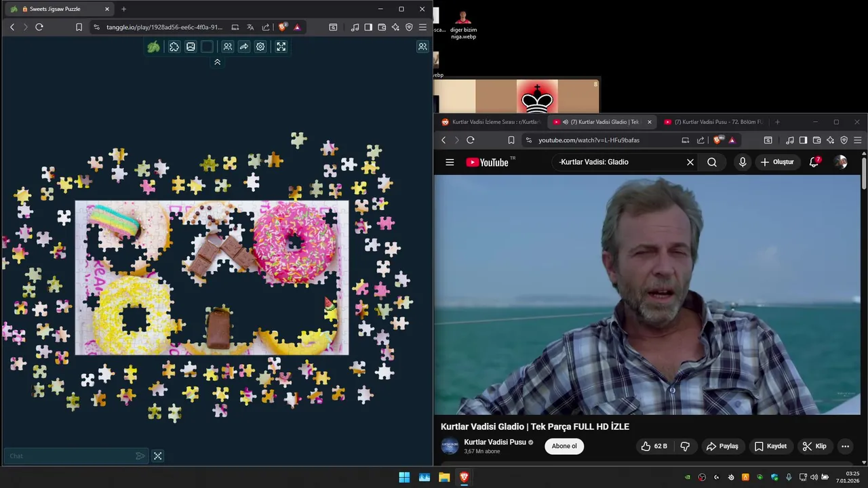868x488 pixels.
Task: Open the Windows Start menu
Action: click(x=404, y=477)
